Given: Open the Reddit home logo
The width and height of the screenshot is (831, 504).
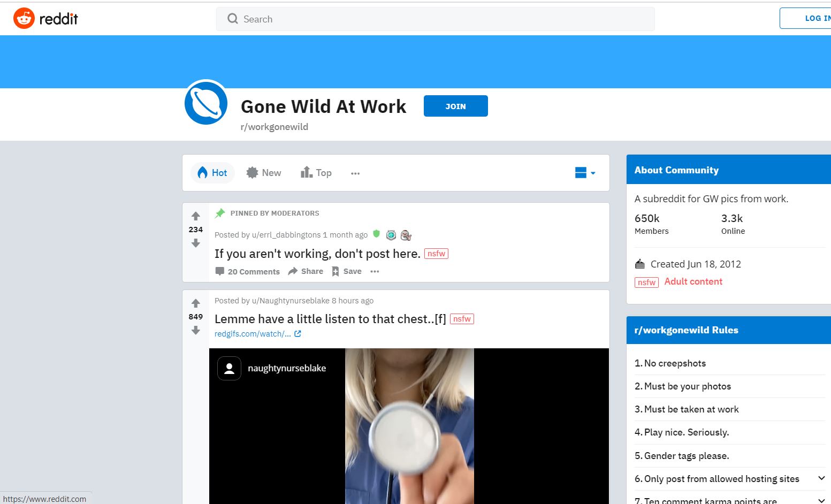Looking at the screenshot, I should point(45,19).
